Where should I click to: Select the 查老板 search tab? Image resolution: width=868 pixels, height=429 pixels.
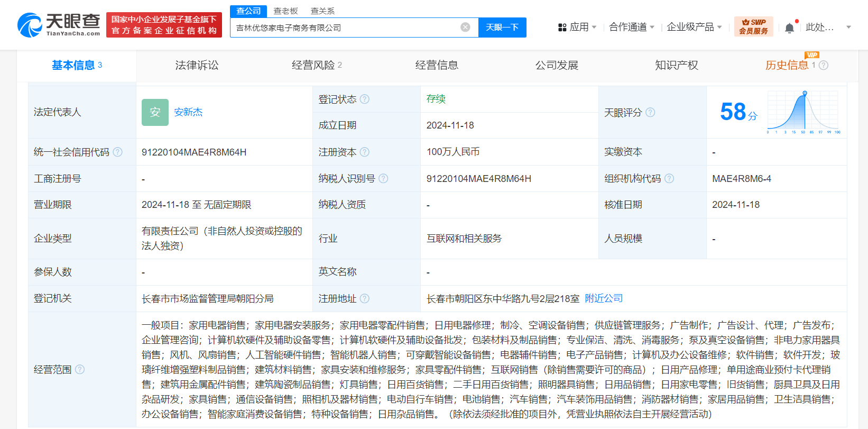pyautogui.click(x=285, y=11)
